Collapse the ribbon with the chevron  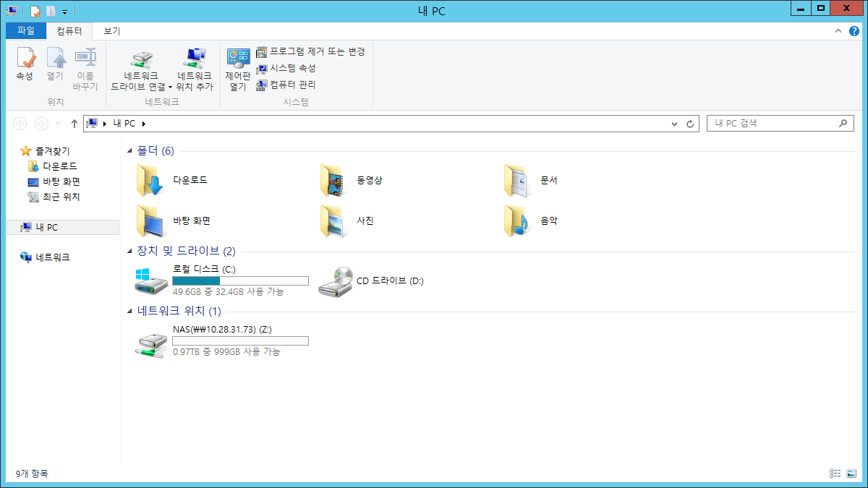pyautogui.click(x=838, y=31)
